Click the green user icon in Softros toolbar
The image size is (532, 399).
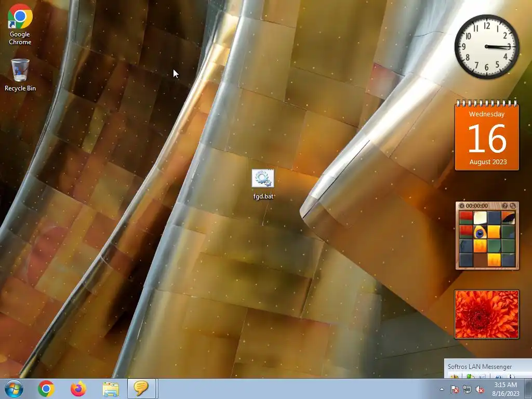[x=470, y=377]
